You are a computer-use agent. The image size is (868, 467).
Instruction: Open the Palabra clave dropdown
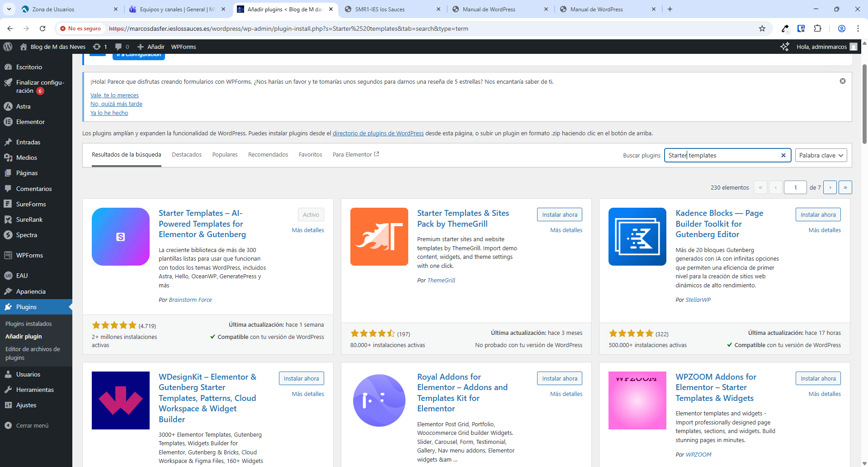821,155
